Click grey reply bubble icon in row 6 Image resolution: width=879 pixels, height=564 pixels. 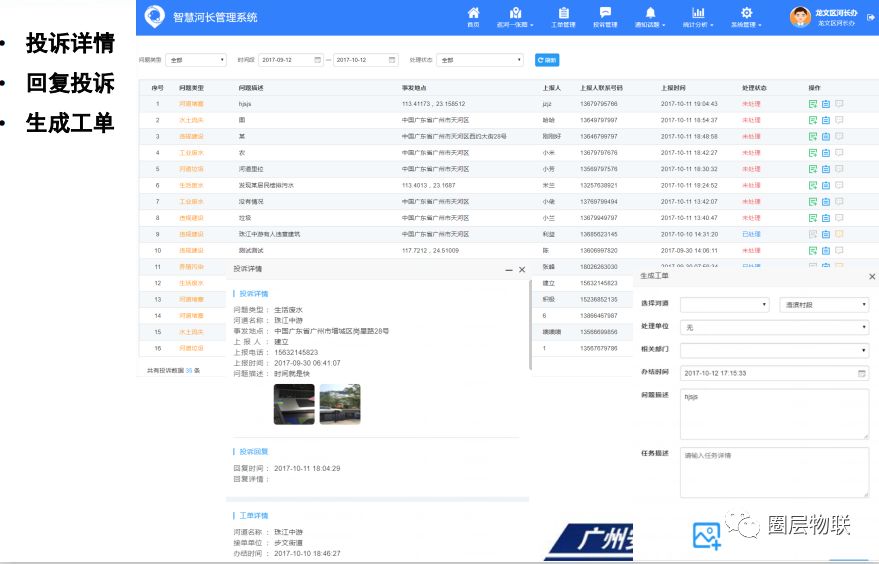click(839, 185)
